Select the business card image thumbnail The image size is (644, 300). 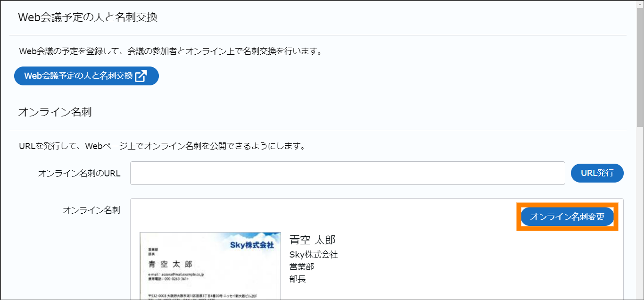tap(210, 266)
